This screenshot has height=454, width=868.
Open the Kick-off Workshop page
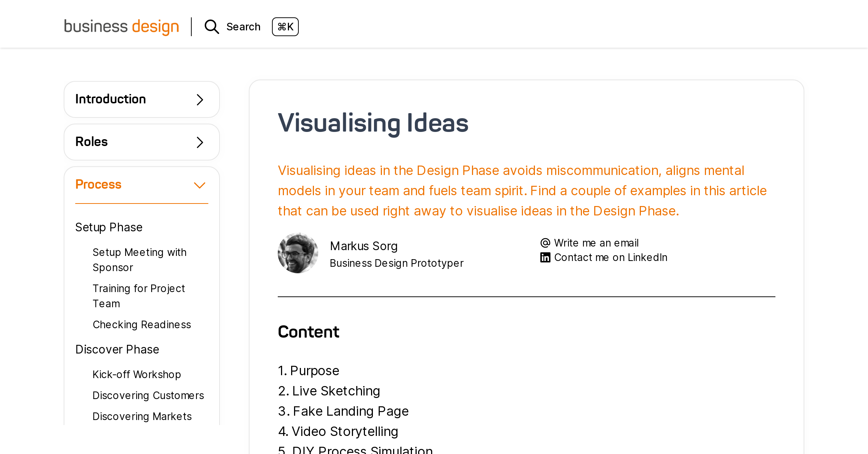point(137,374)
